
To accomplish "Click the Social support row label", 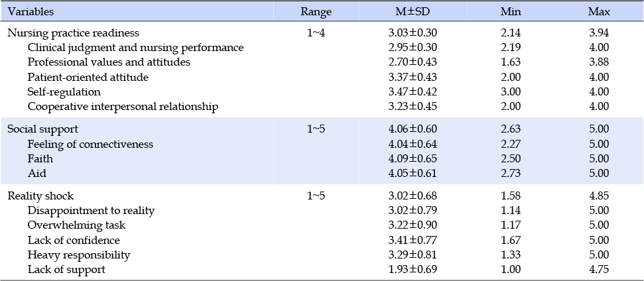I will coord(43,129).
